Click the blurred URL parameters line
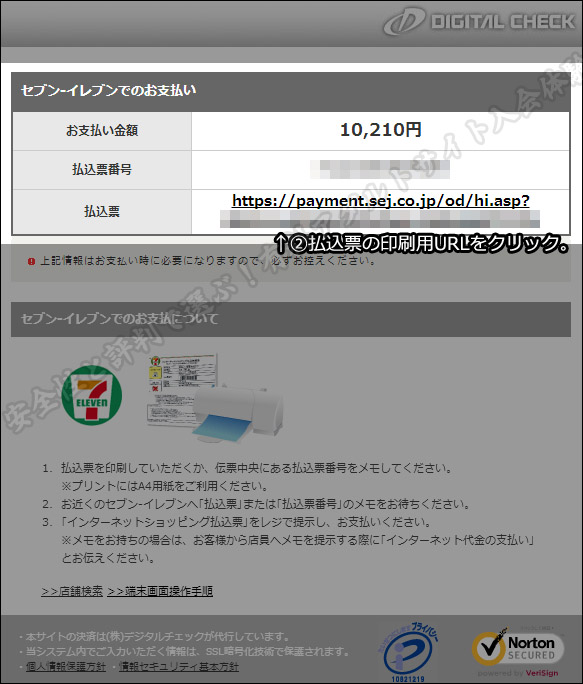The width and height of the screenshot is (583, 684). pyautogui.click(x=380, y=219)
